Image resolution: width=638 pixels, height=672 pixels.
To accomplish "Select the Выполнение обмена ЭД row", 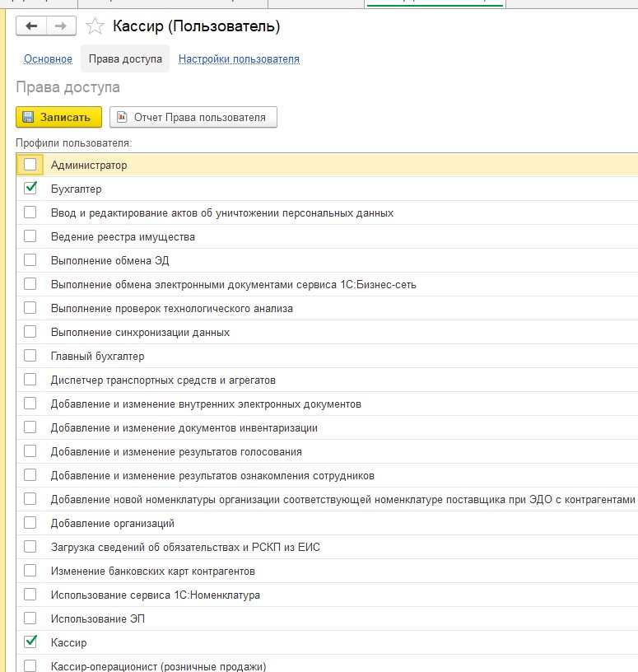I will 328,260.
